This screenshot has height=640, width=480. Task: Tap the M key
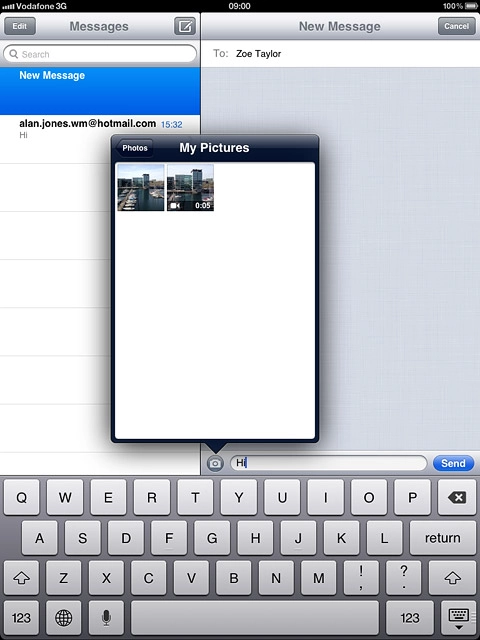coord(318,578)
